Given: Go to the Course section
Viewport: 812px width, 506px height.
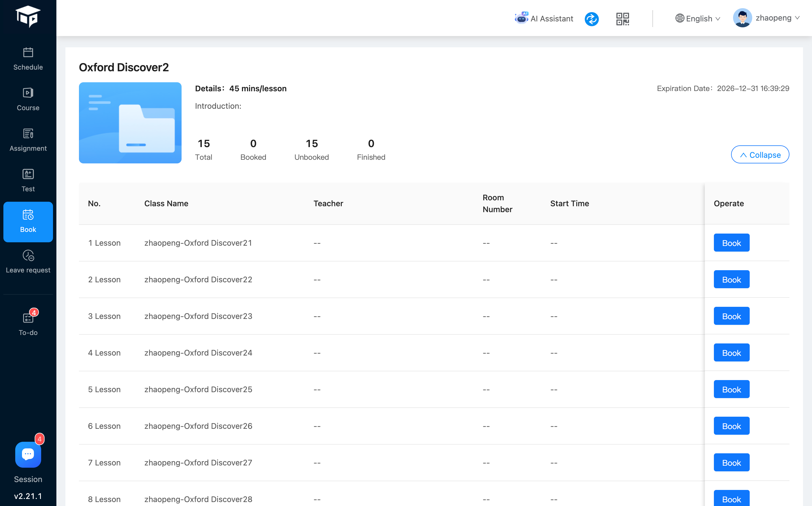Looking at the screenshot, I should click(x=28, y=99).
